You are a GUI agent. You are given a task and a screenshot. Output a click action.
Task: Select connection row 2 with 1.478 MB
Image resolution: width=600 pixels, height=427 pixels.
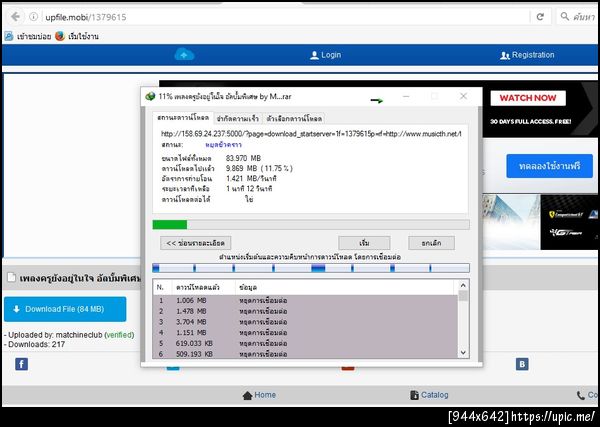305,311
